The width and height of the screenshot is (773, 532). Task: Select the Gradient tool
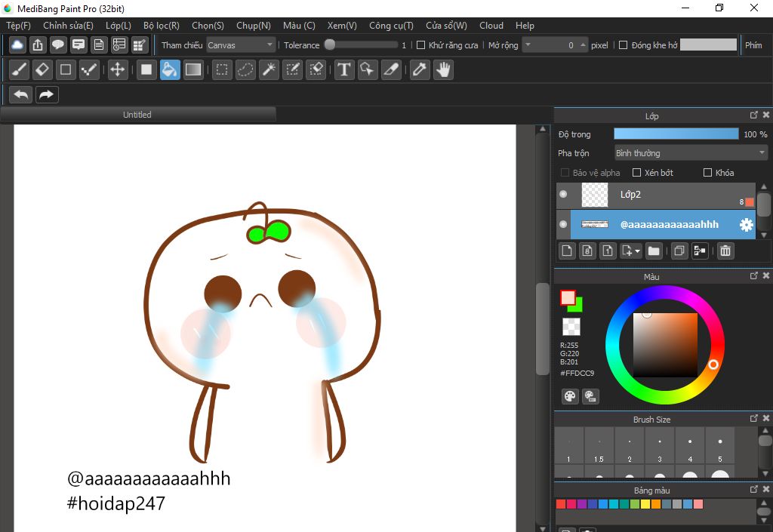point(193,69)
